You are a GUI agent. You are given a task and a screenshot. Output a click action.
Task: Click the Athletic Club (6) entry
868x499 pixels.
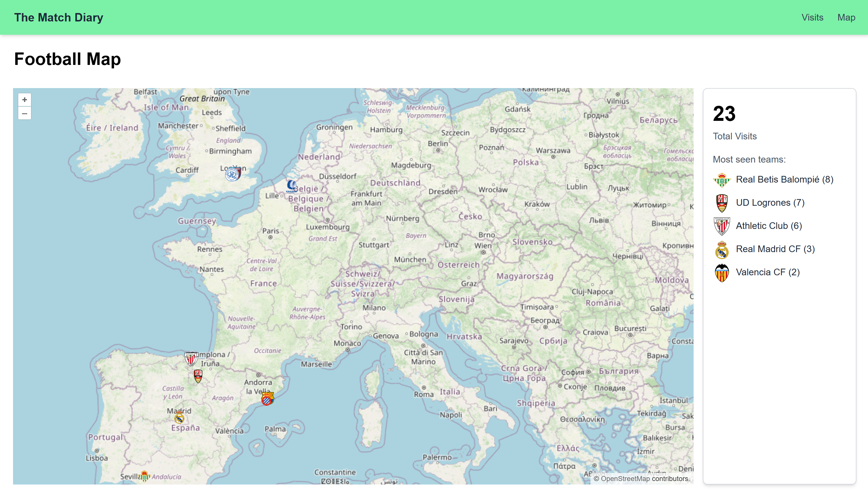click(769, 226)
